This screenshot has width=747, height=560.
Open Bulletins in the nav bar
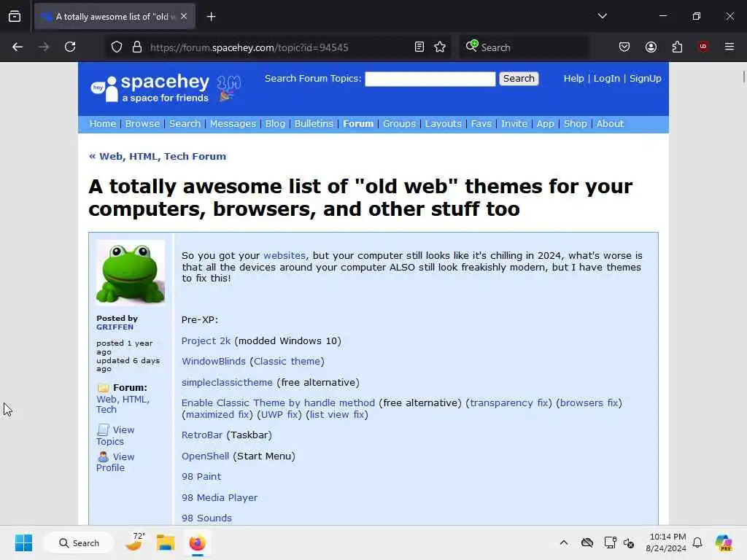pos(314,124)
